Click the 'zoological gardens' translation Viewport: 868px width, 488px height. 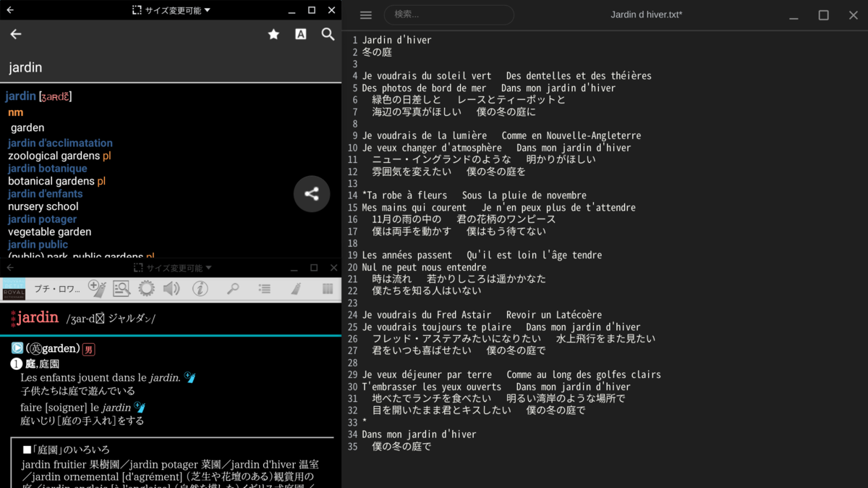[54, 156]
